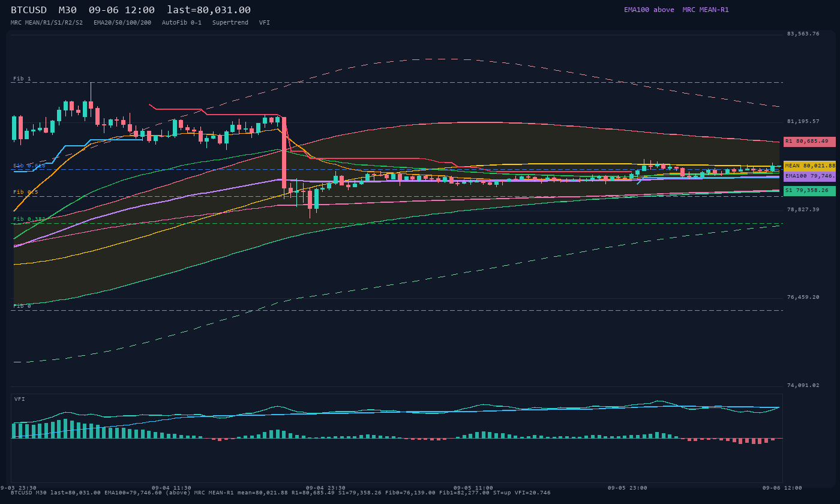This screenshot has width=840, height=504.
Task: Select the 'MRC MEAN/R1/S1/R2/S2' indicator legend entry
Action: 47,23
